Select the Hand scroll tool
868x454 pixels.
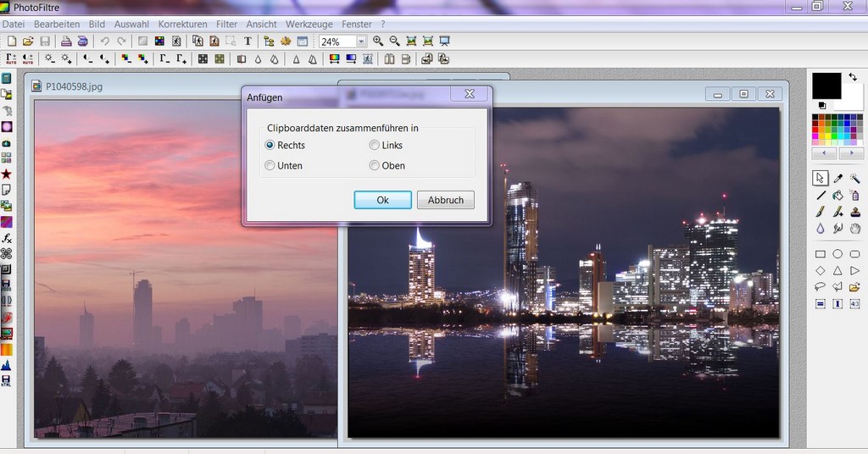click(x=854, y=229)
